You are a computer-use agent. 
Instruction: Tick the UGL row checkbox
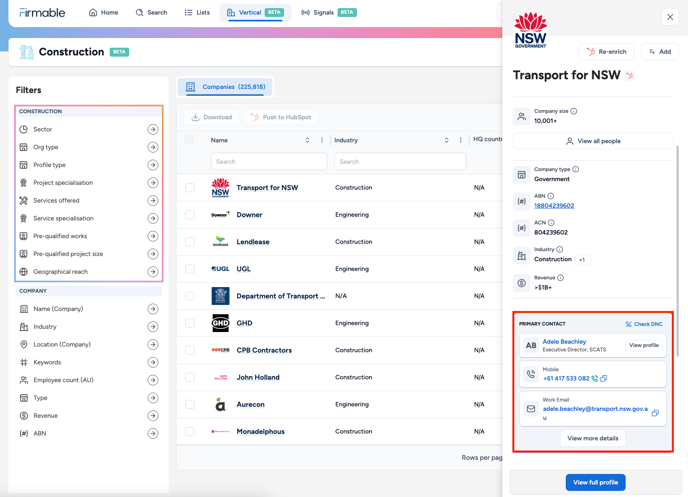pos(190,269)
